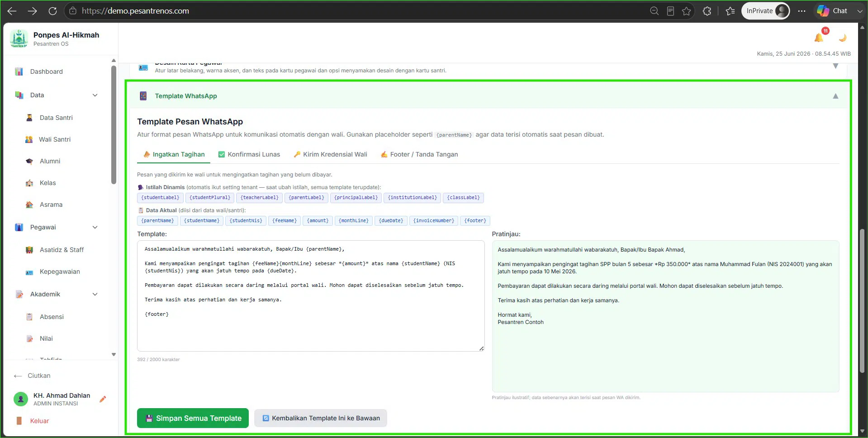The image size is (868, 438).
Task: Open the Dashboard page
Action: 47,71
